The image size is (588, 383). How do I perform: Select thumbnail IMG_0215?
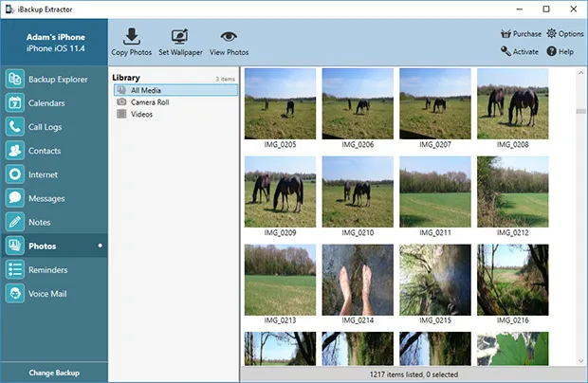point(435,280)
